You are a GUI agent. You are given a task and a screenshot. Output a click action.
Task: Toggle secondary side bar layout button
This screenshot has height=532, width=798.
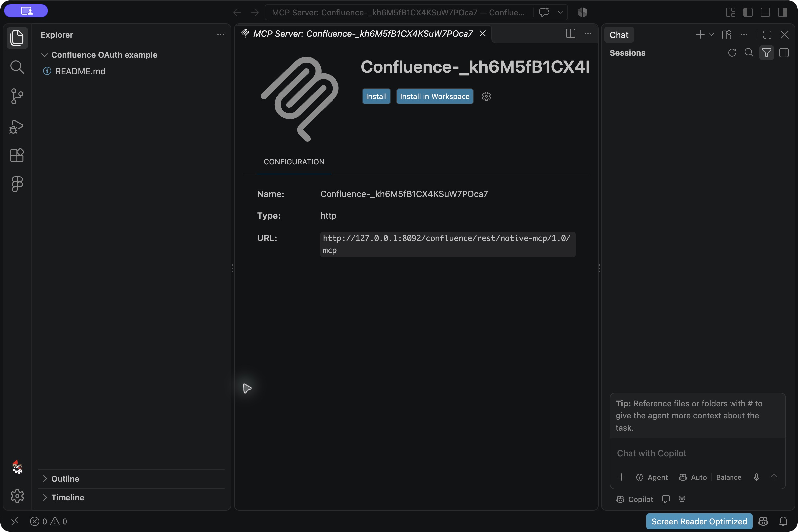782,12
